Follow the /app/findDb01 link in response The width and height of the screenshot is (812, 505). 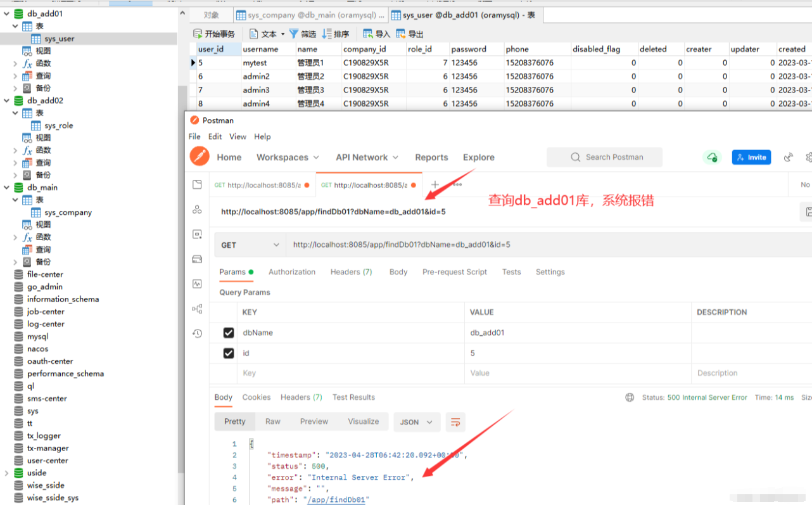coord(337,500)
